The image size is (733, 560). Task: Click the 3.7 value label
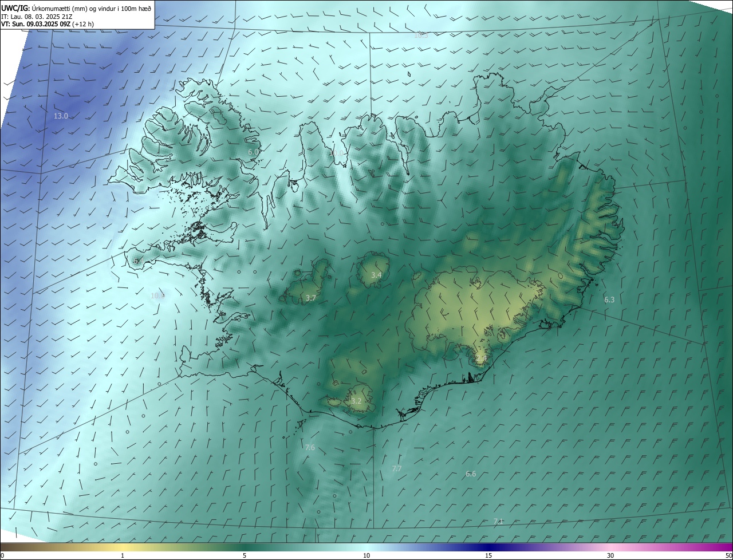pos(310,298)
